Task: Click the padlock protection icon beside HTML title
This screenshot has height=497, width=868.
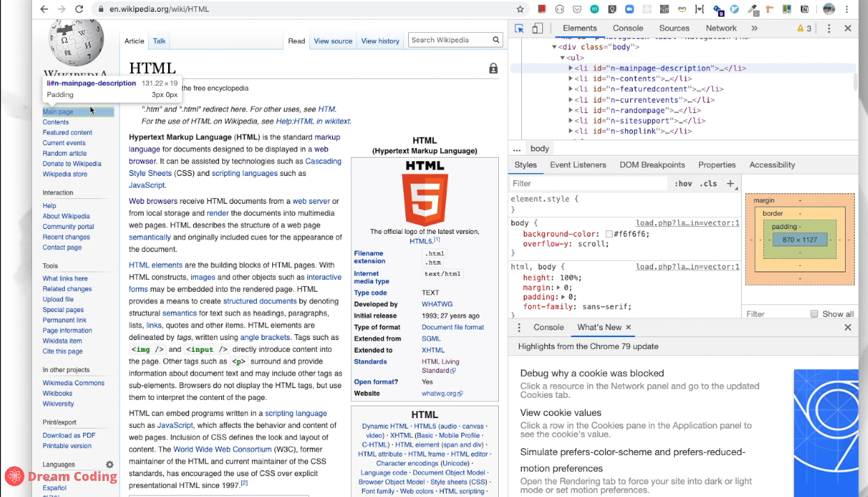Action: point(493,68)
